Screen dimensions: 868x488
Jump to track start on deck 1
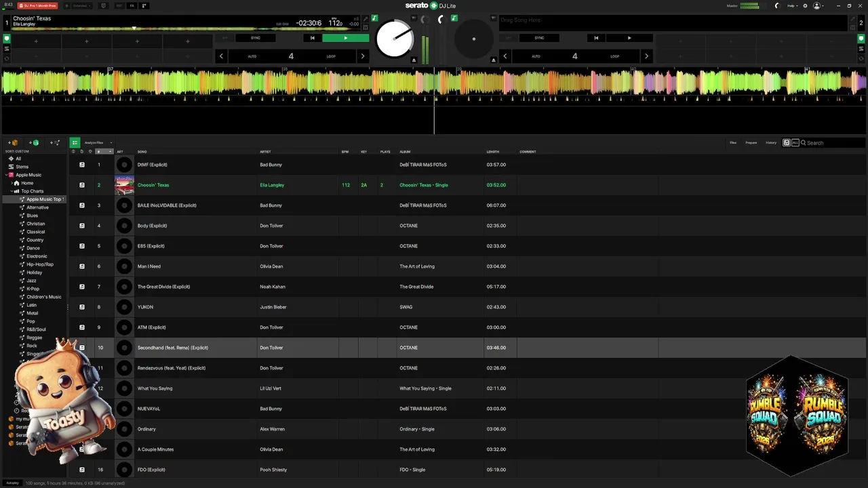(312, 38)
